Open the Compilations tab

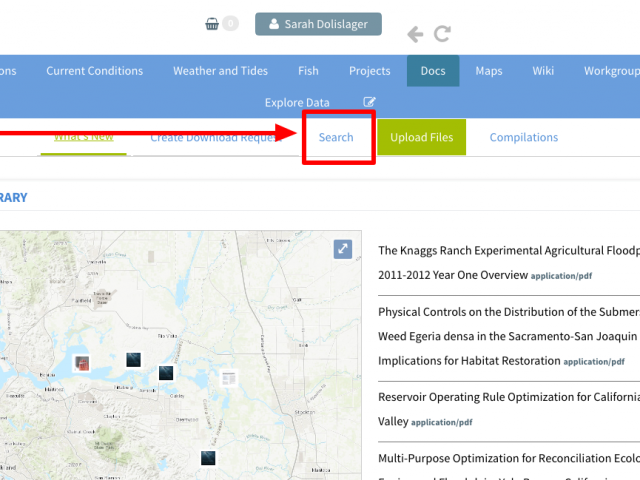tap(523, 137)
